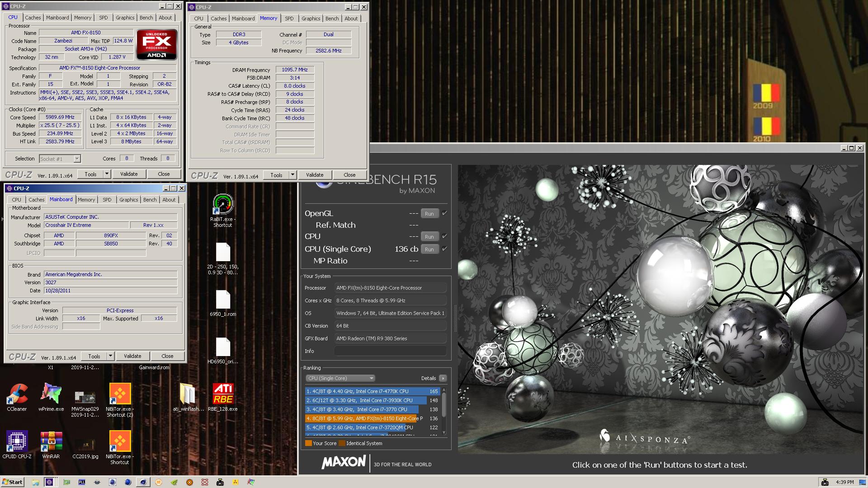
Task: Open the NiBiTor.exe Shortcut bottom icon
Action: (120, 447)
